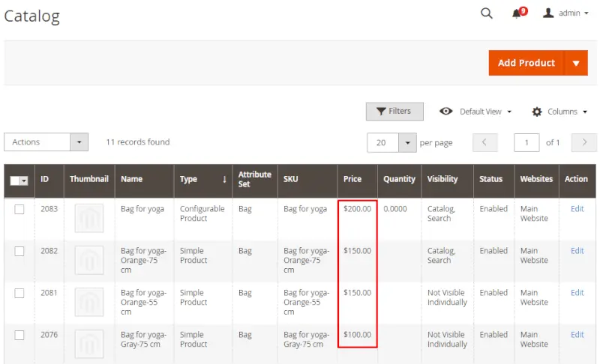Open the notifications bell icon
Screen dimensions: 600x364
[x=517, y=13]
